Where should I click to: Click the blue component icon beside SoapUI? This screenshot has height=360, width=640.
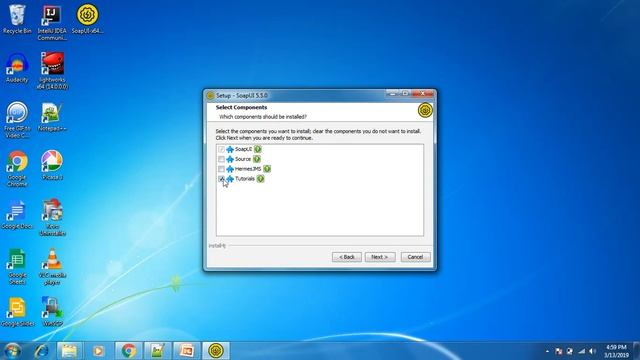click(230, 149)
